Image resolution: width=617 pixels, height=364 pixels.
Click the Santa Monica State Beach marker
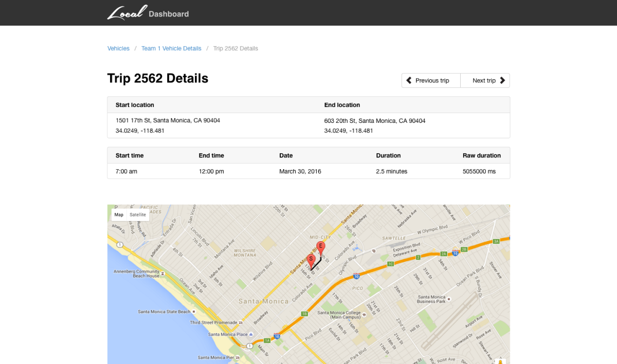194,312
